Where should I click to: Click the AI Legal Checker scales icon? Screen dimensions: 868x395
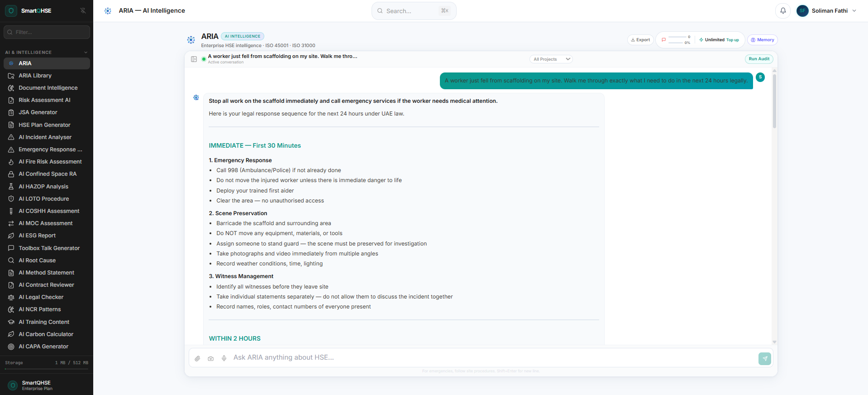[11, 297]
